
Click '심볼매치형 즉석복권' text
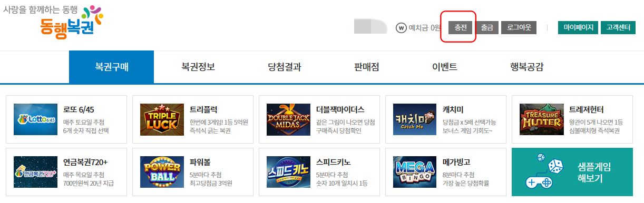click(594, 130)
